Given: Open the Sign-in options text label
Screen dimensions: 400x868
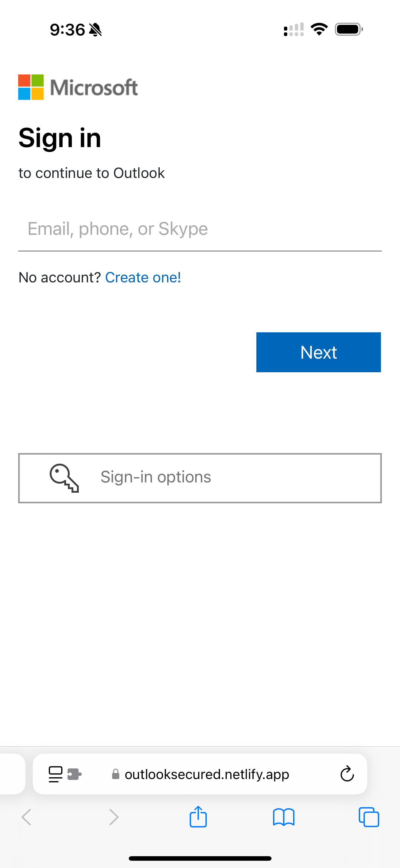Looking at the screenshot, I should [155, 477].
